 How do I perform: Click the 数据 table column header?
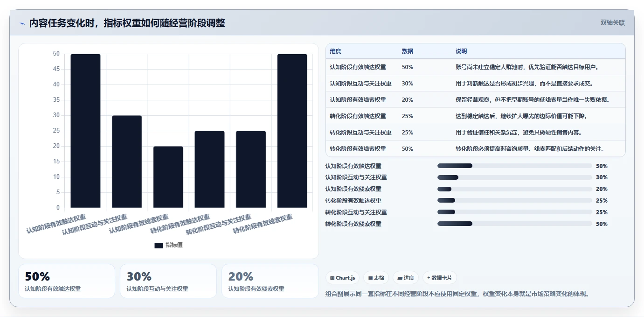coord(407,51)
